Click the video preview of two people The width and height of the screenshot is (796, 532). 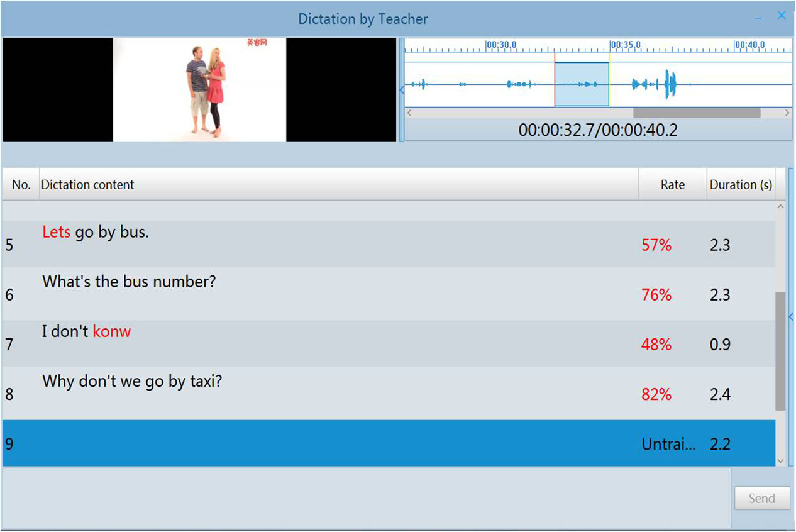click(x=199, y=90)
